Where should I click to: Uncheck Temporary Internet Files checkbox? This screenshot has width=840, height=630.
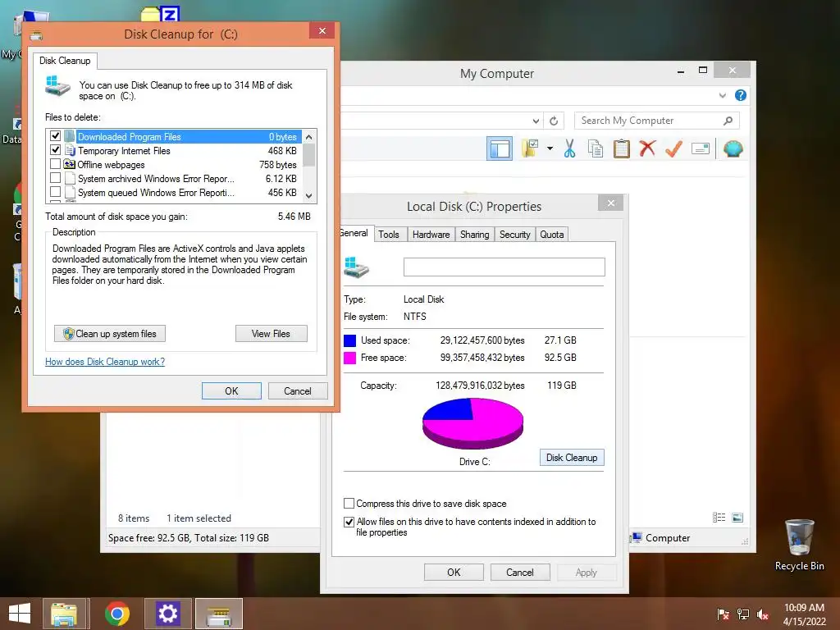(x=55, y=150)
